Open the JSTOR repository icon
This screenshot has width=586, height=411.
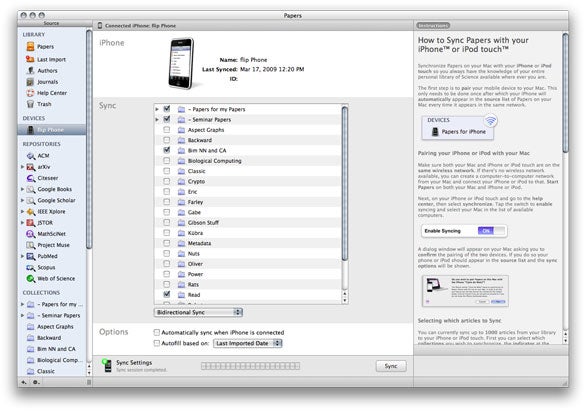(x=31, y=223)
